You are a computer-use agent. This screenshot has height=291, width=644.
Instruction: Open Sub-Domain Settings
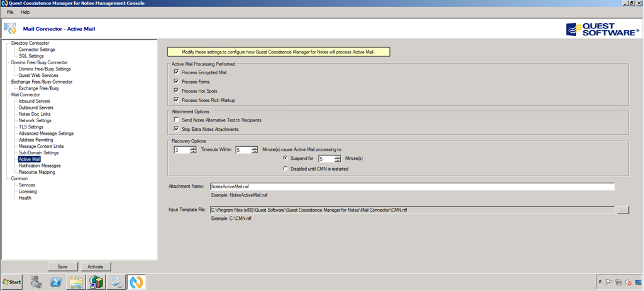click(38, 152)
